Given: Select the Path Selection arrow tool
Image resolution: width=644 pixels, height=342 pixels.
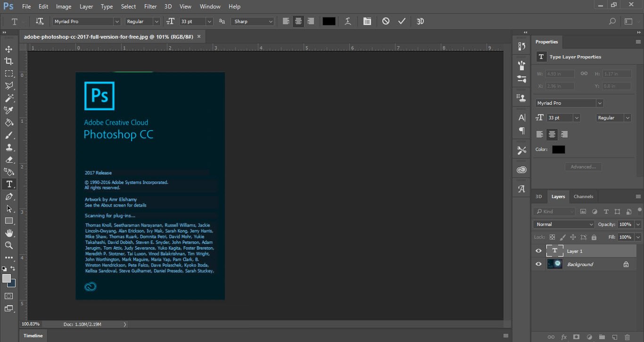Looking at the screenshot, I should [9, 209].
